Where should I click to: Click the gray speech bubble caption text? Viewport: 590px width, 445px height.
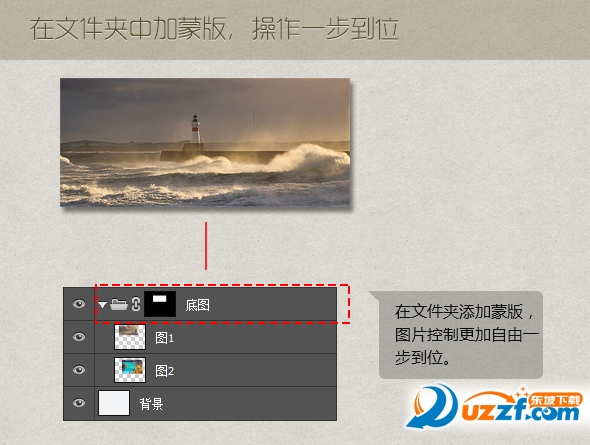(465, 334)
